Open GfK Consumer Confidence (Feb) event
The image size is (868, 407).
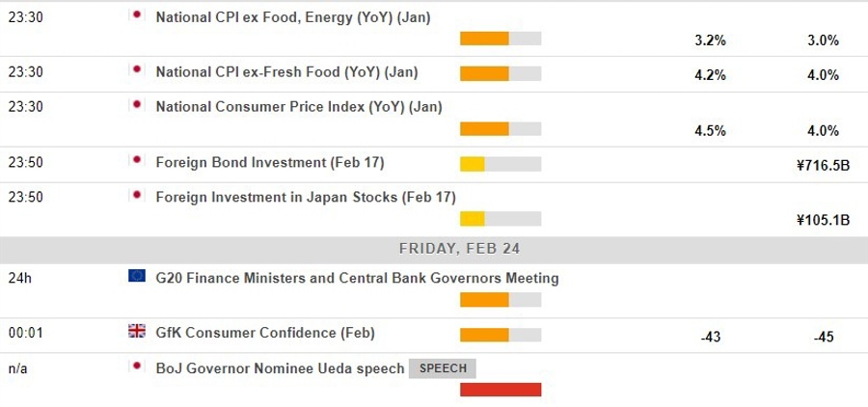pyautogui.click(x=265, y=333)
